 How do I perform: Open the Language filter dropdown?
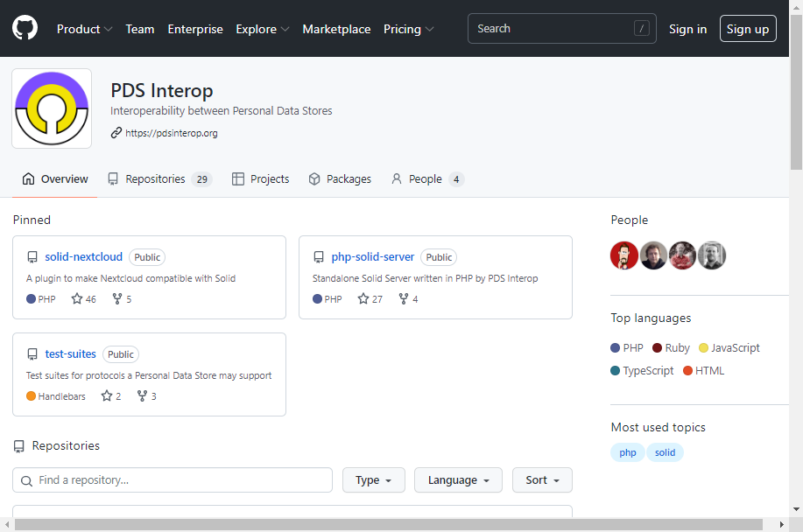458,479
